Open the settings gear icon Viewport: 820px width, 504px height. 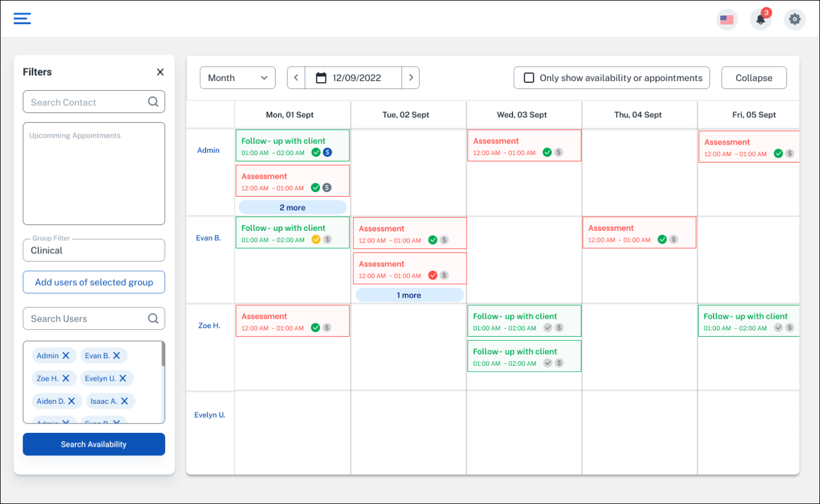pyautogui.click(x=795, y=19)
